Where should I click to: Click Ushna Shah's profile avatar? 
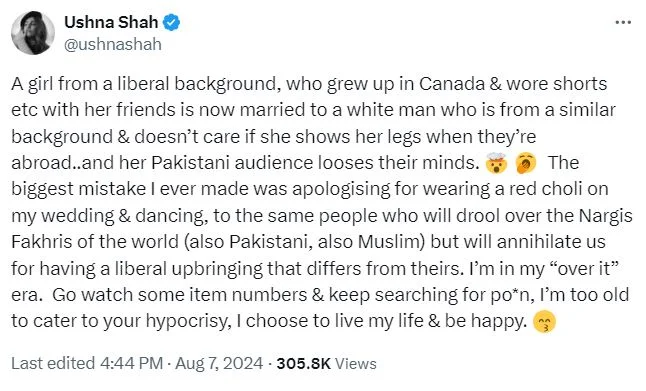33,33
